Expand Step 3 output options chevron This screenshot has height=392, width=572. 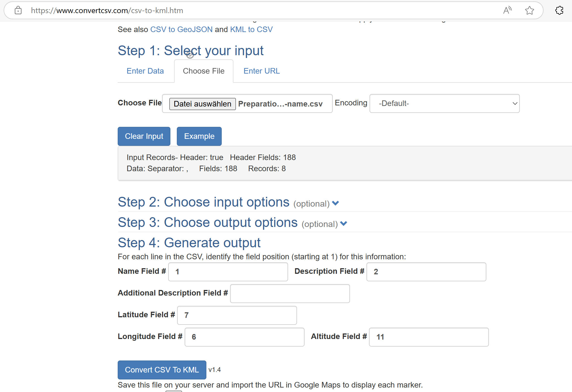[344, 224]
